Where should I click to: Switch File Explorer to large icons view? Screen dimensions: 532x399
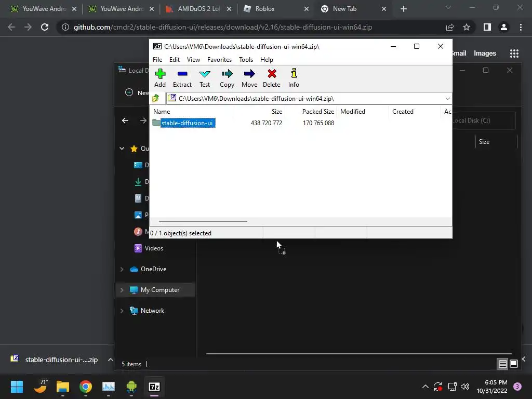[x=514, y=364]
